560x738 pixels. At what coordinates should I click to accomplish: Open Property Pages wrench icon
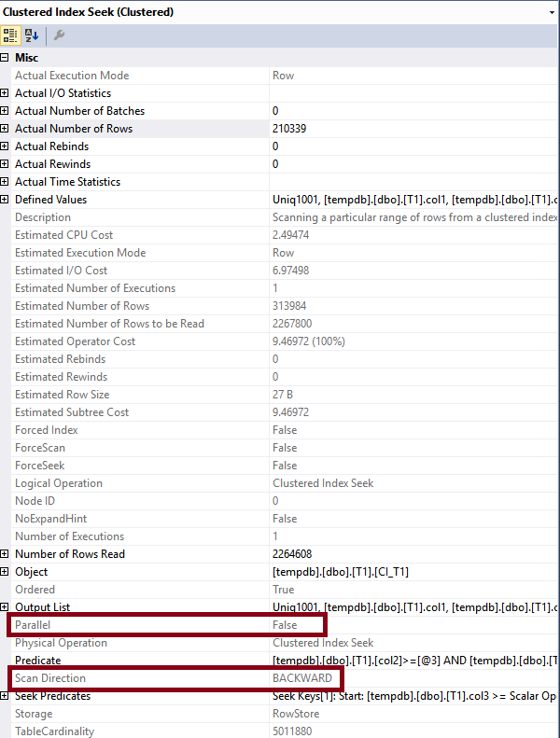pyautogui.click(x=59, y=35)
